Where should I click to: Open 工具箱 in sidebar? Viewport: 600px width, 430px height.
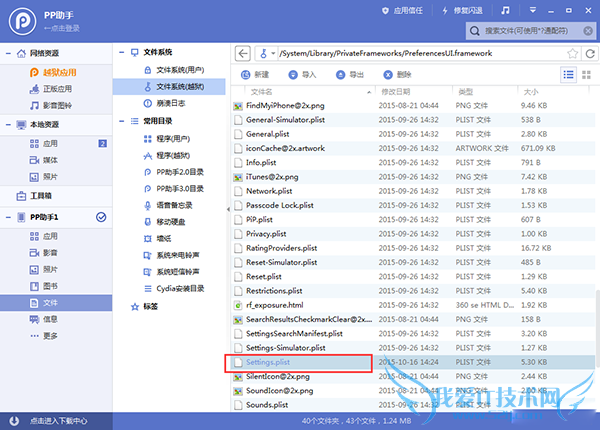tap(34, 196)
